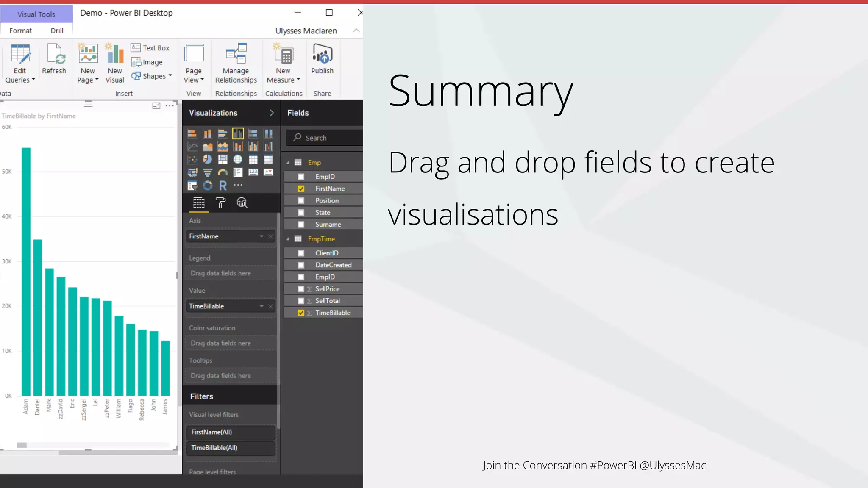Insert a Text Box
The image size is (868, 488).
pos(150,48)
